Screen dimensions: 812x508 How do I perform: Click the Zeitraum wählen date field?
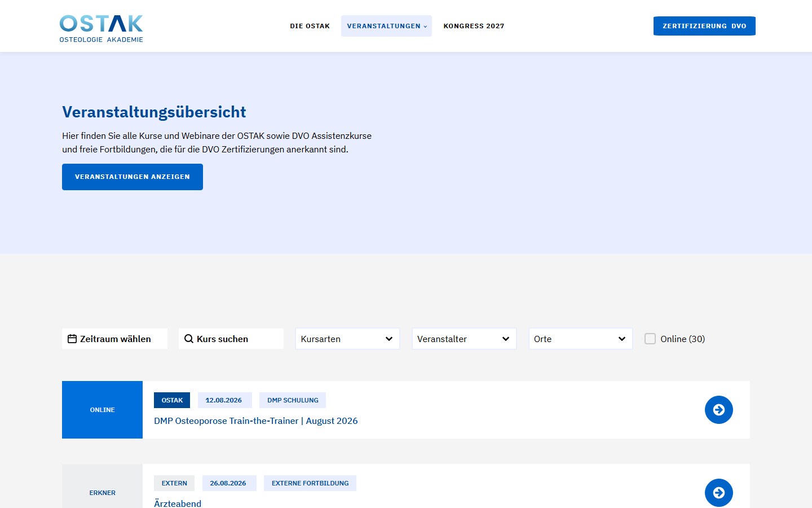tap(114, 339)
